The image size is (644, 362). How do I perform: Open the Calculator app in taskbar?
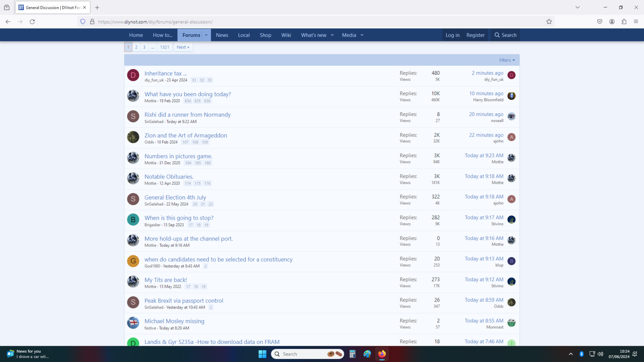[x=352, y=354]
